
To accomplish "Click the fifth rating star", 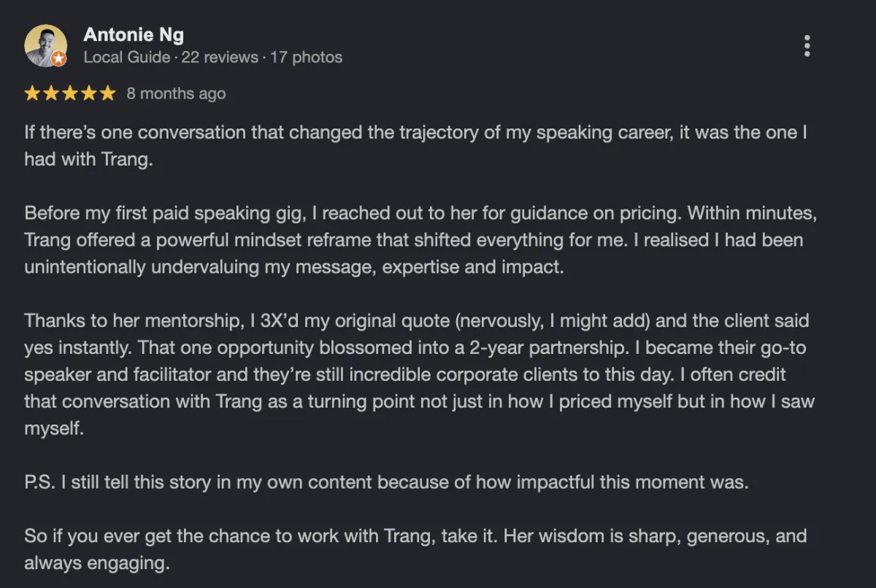I will coord(108,93).
